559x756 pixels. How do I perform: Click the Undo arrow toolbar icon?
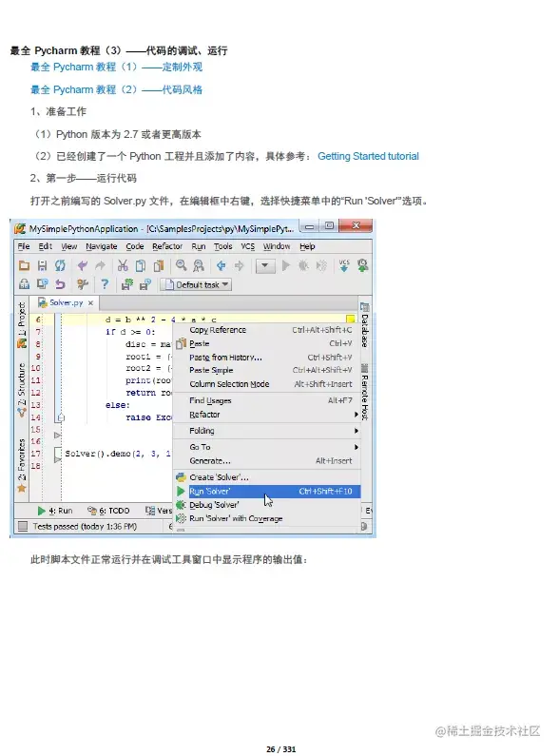point(83,265)
